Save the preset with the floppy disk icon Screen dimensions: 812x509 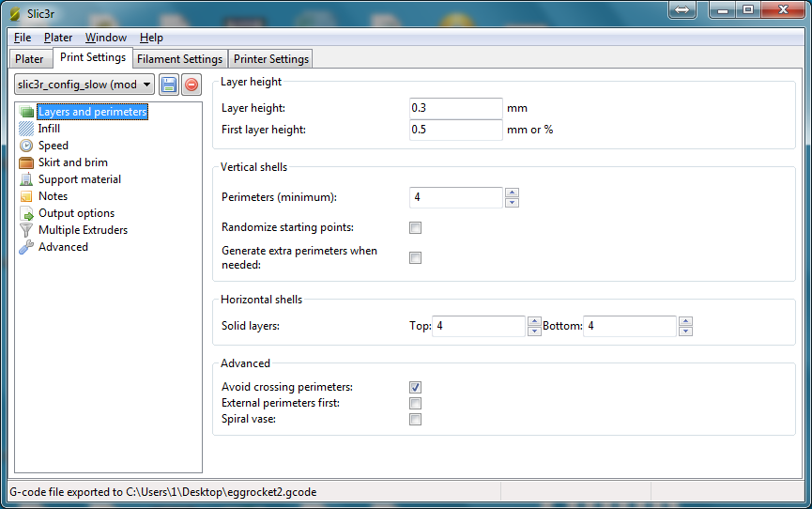169,85
